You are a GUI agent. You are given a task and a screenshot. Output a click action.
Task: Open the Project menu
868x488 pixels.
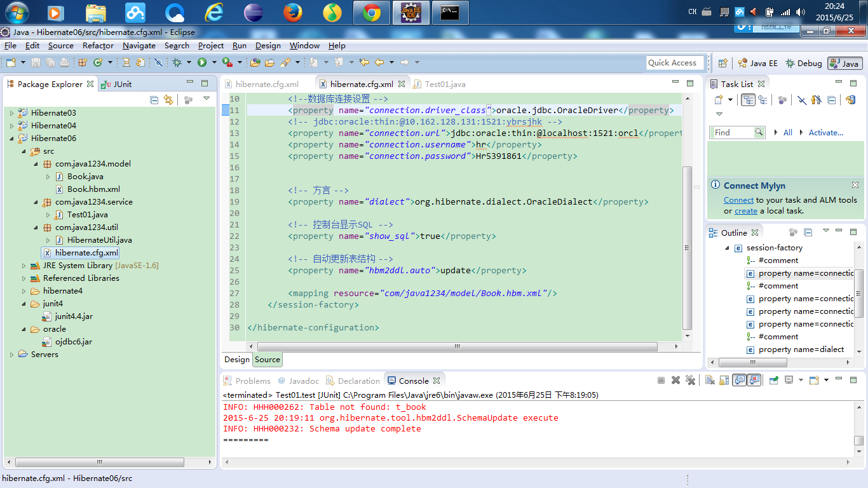pyautogui.click(x=211, y=46)
